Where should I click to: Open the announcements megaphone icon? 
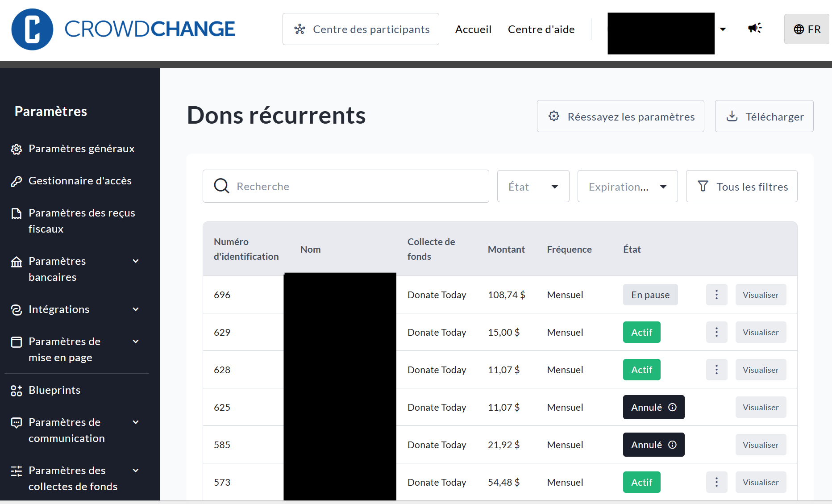click(755, 29)
